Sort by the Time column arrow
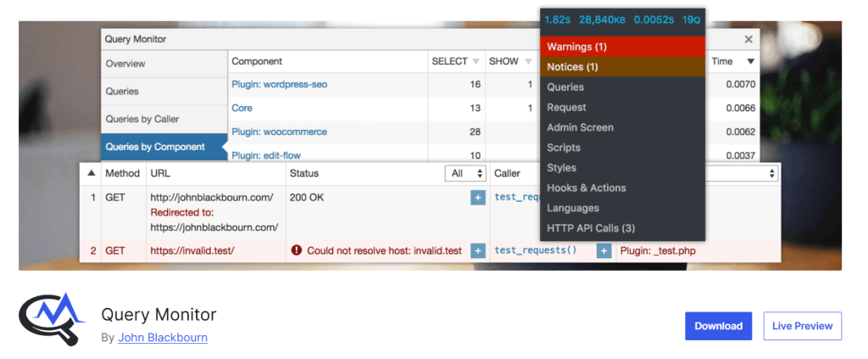The width and height of the screenshot is (868, 359). pos(751,61)
